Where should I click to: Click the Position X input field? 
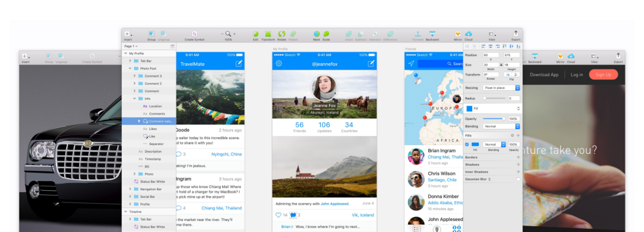coord(491,55)
